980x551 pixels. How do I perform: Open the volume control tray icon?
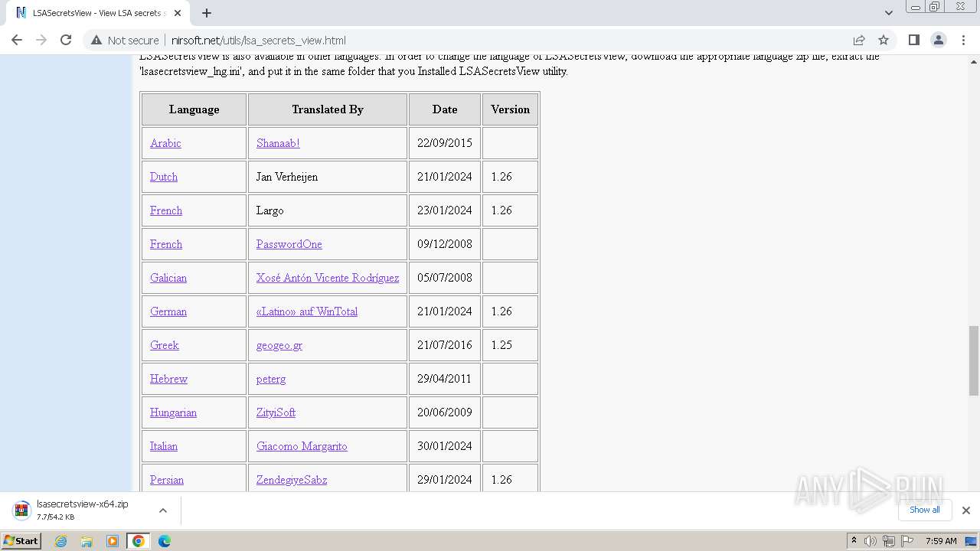click(x=871, y=541)
